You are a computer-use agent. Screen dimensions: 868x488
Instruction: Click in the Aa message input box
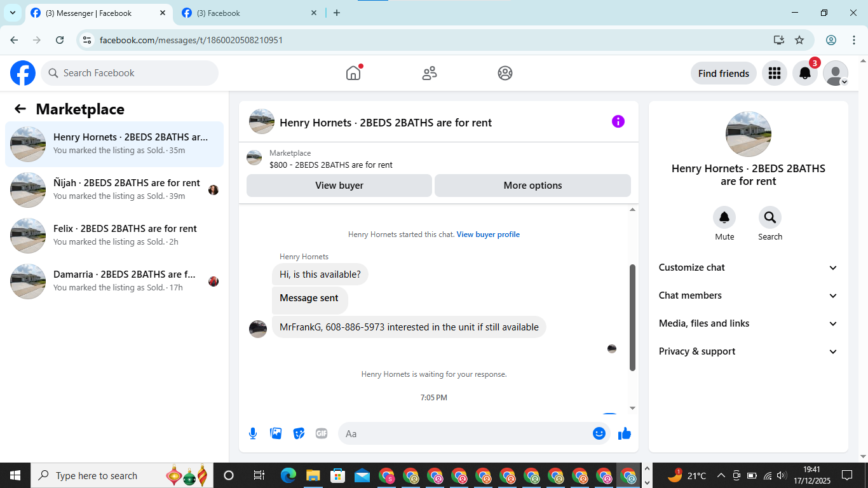pos(468,433)
